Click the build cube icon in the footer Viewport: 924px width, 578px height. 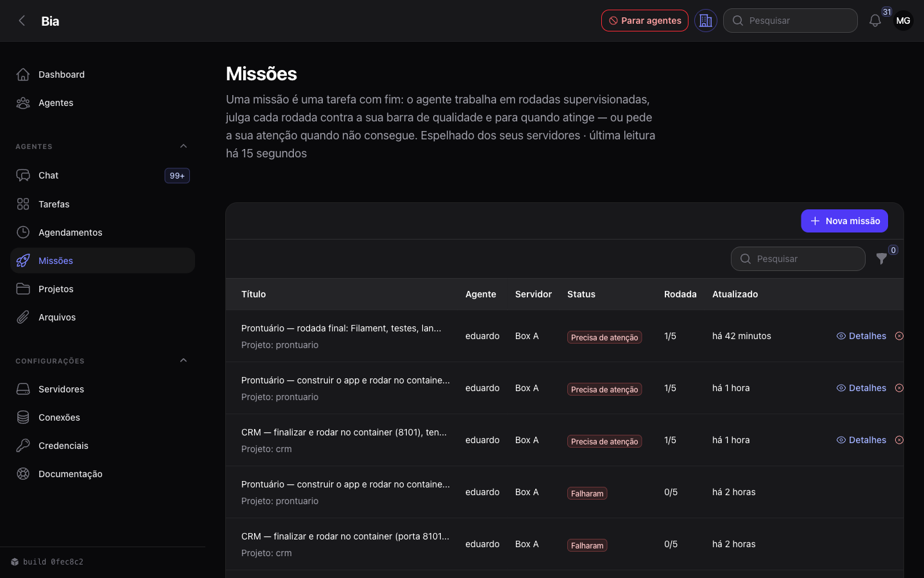(x=15, y=562)
